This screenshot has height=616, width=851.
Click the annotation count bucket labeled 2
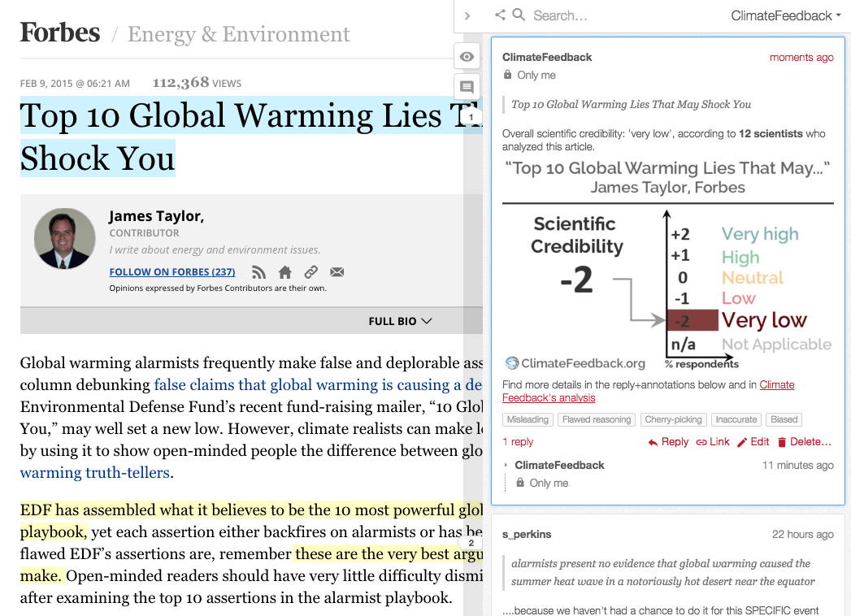(x=471, y=543)
